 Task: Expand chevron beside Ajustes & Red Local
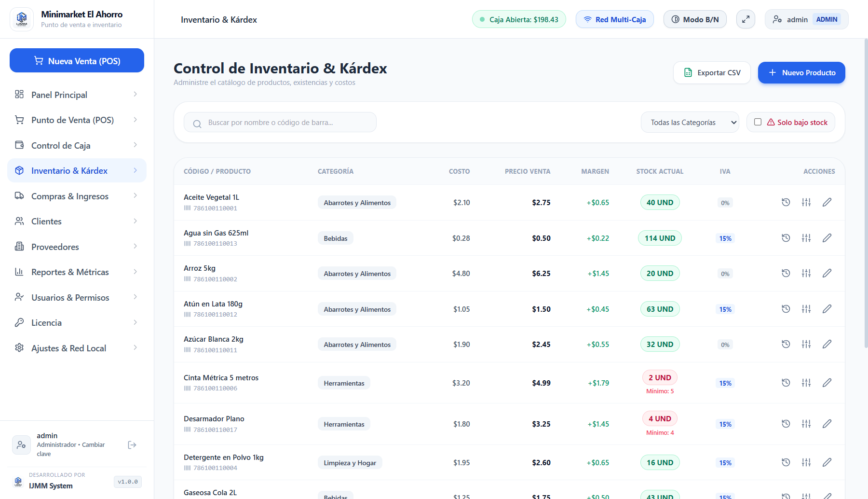pos(135,348)
